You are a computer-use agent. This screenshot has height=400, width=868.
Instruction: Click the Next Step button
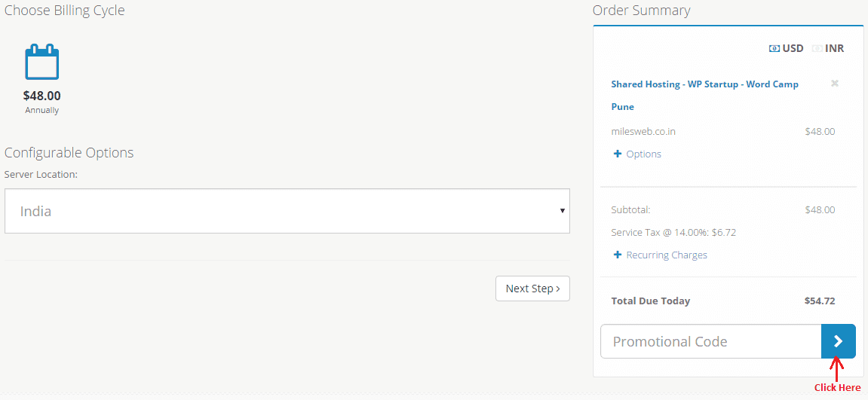click(x=532, y=289)
